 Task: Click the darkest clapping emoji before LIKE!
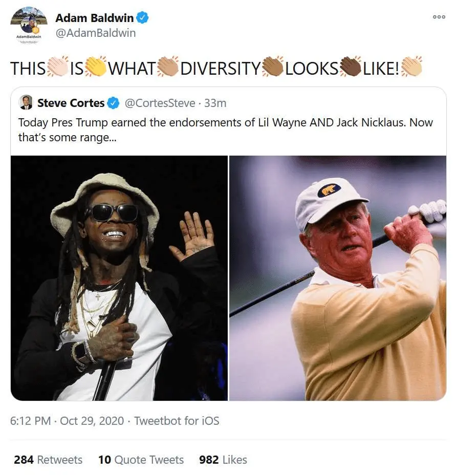click(x=351, y=68)
